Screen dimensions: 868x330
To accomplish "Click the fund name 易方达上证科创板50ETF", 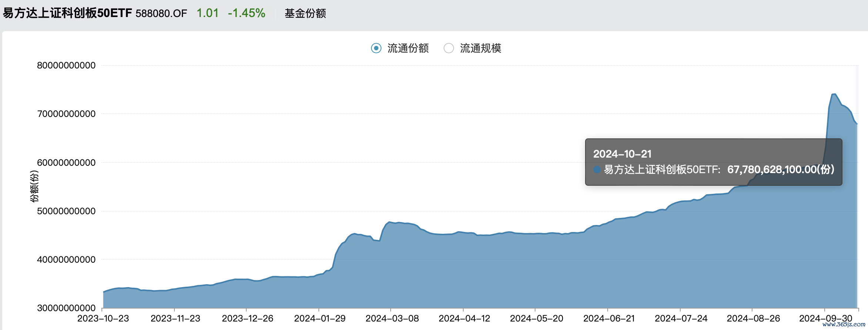I will tap(67, 13).
